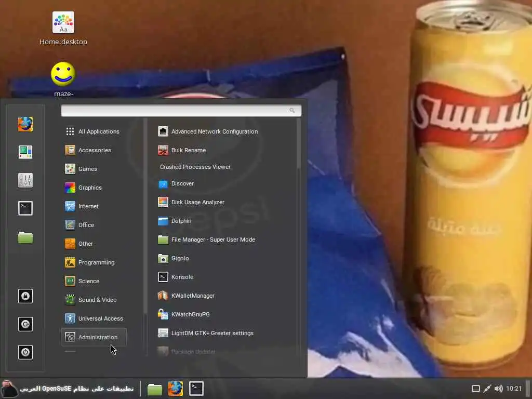The height and width of the screenshot is (399, 532).
Task: Open the Science category
Action: [94, 281]
